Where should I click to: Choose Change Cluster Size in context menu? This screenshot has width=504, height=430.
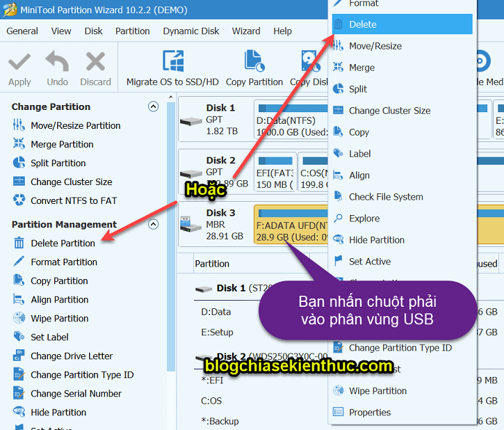coord(403,111)
